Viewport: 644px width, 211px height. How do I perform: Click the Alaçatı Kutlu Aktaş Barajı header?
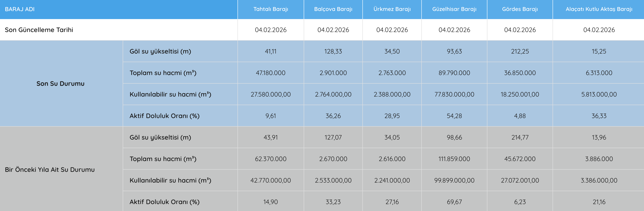click(x=599, y=9)
